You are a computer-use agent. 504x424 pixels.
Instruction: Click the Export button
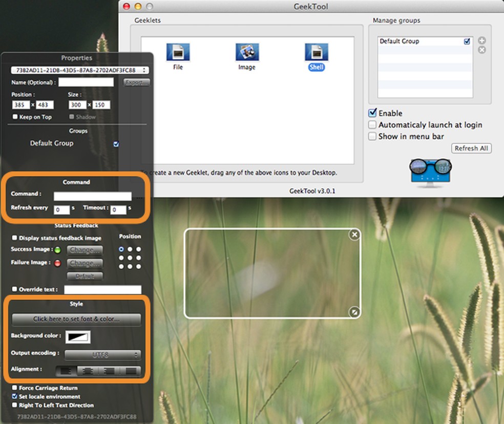137,82
